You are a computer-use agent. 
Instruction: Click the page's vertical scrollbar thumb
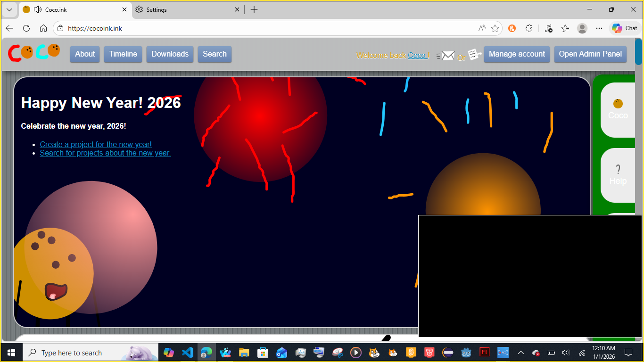click(638, 53)
